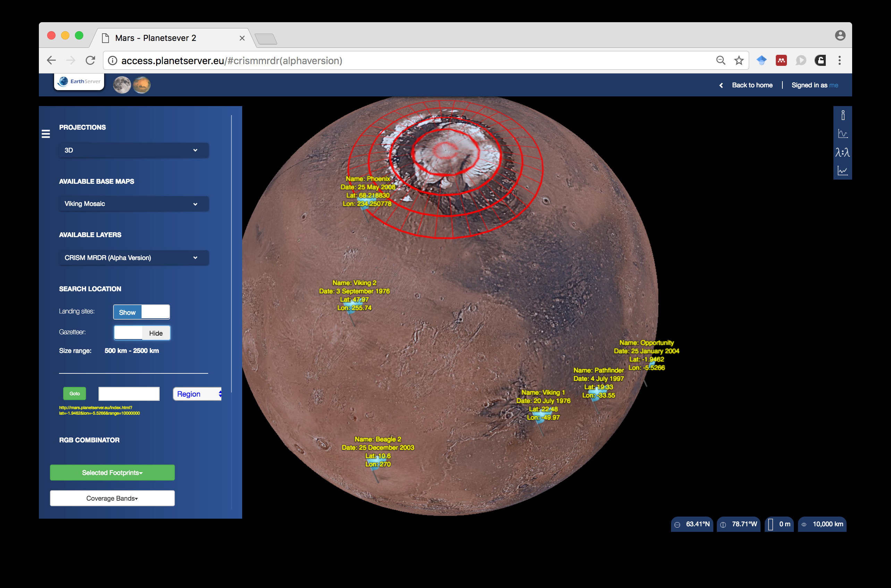Click the green Goto button
891x588 pixels.
74,394
